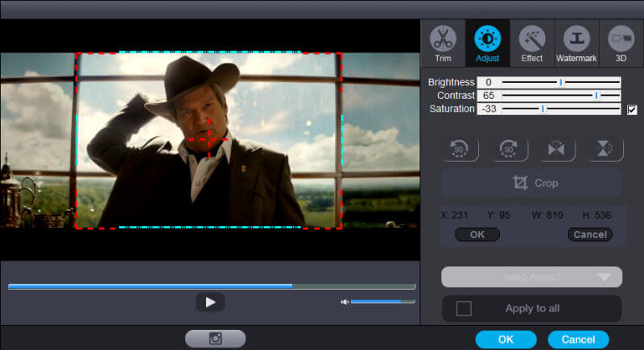Click the Crop button
This screenshot has width=644, height=350.
tap(532, 183)
